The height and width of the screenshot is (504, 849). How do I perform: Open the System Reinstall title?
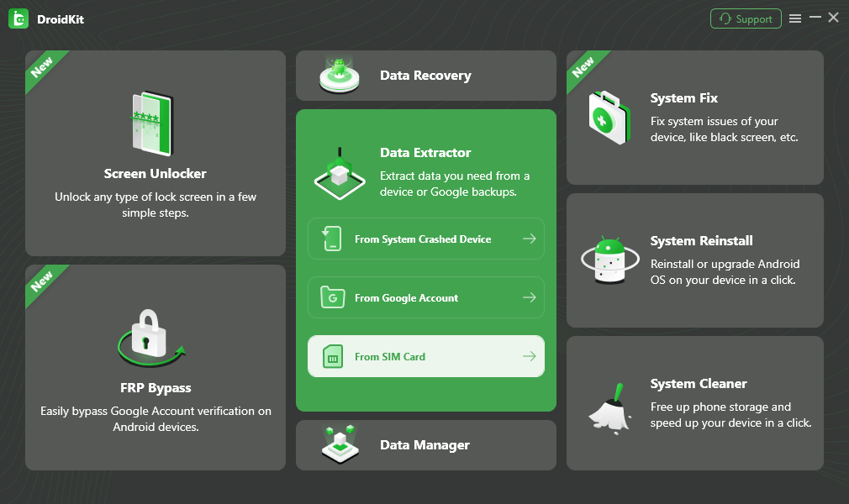coord(702,241)
